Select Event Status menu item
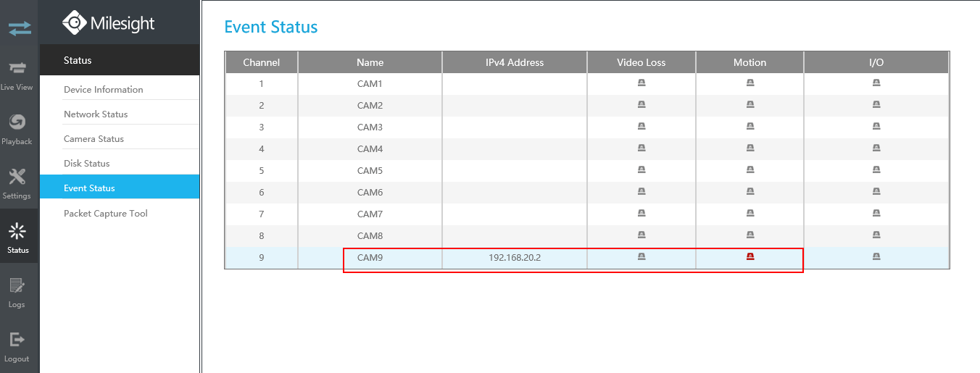 click(x=89, y=188)
